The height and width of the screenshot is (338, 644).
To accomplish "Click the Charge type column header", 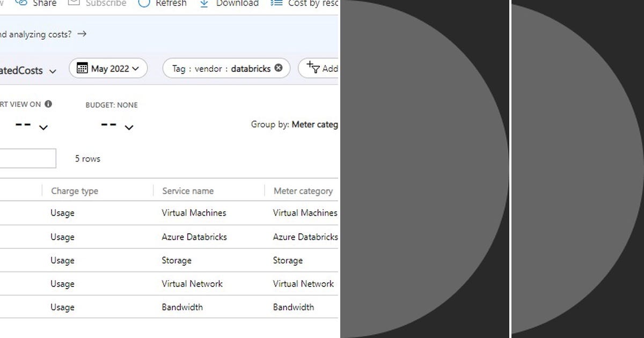I will click(74, 190).
